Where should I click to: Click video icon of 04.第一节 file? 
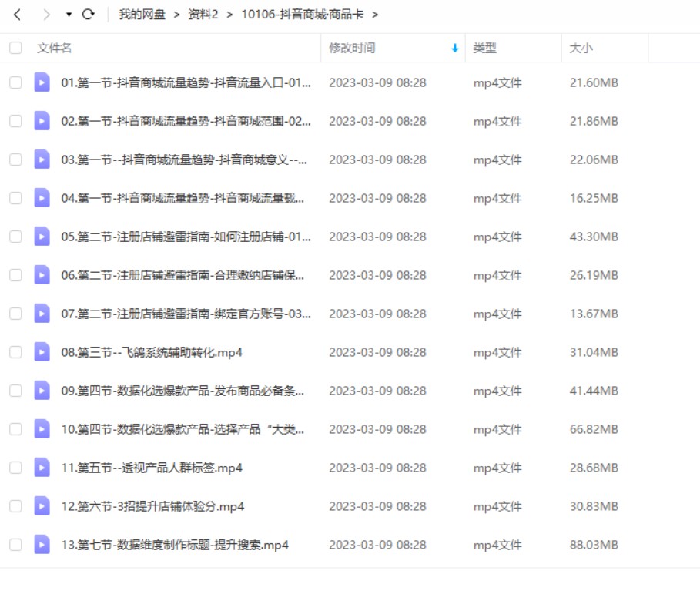pyautogui.click(x=42, y=197)
